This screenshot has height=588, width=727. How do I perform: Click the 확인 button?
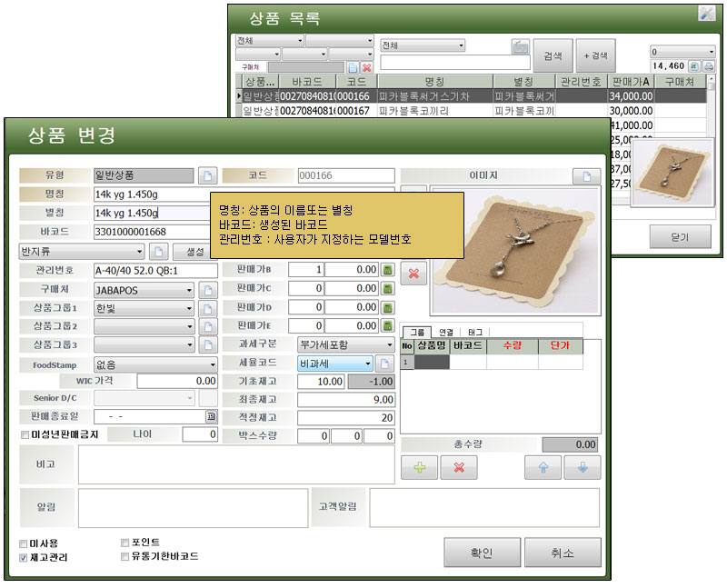(481, 553)
